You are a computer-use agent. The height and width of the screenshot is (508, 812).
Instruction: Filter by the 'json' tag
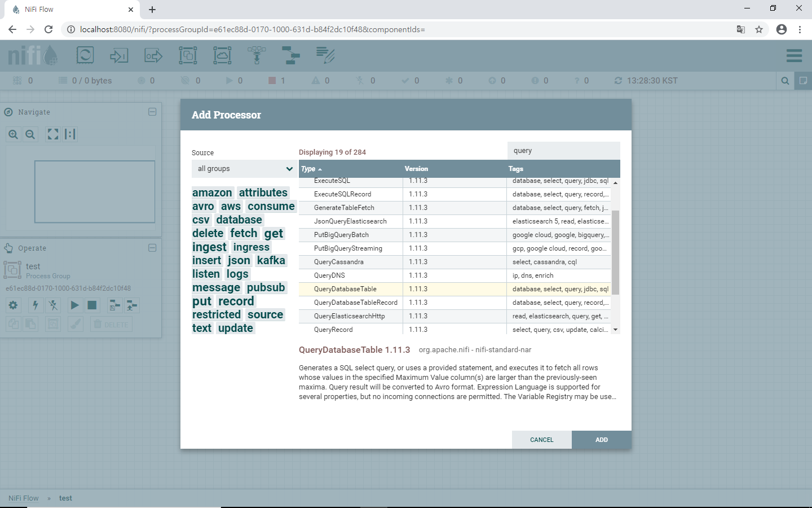(x=239, y=260)
